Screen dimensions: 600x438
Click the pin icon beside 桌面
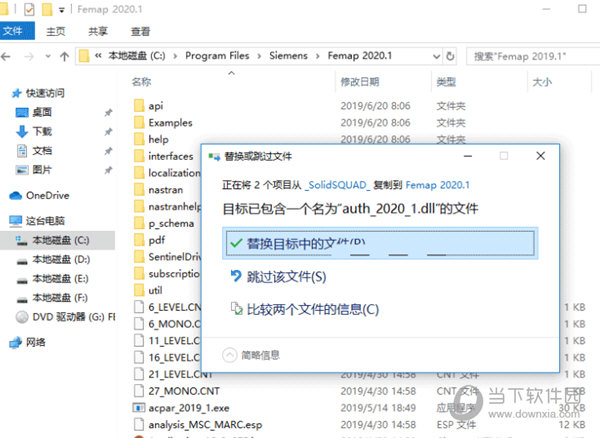(108, 112)
